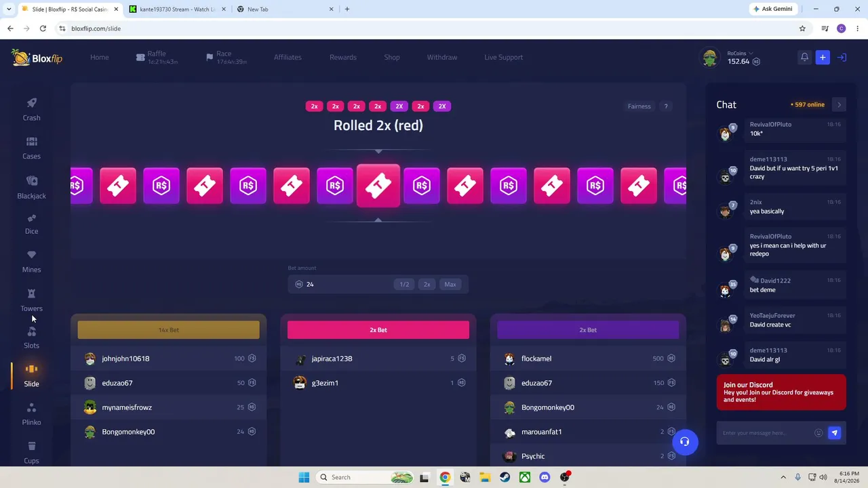Open the Race page

pos(226,58)
